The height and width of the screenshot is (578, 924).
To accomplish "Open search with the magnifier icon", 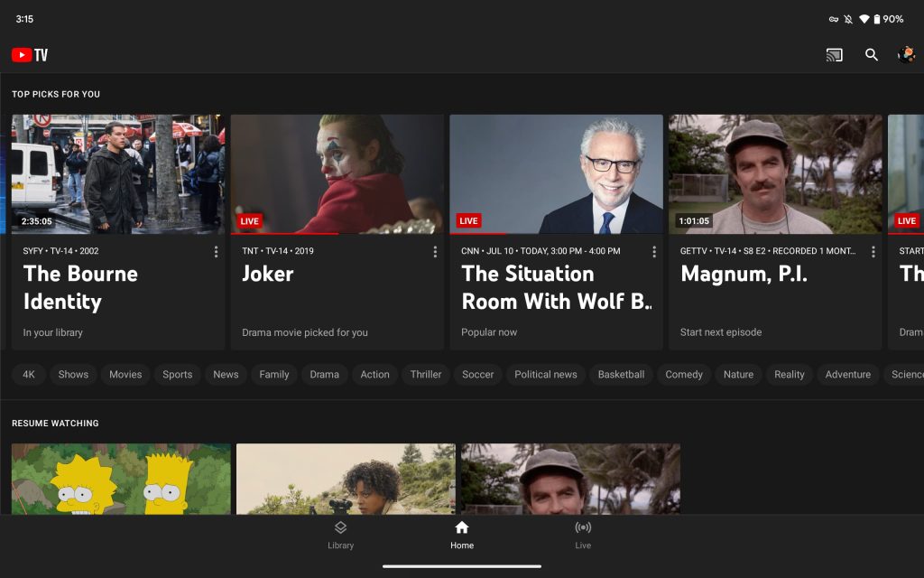I will click(x=871, y=55).
